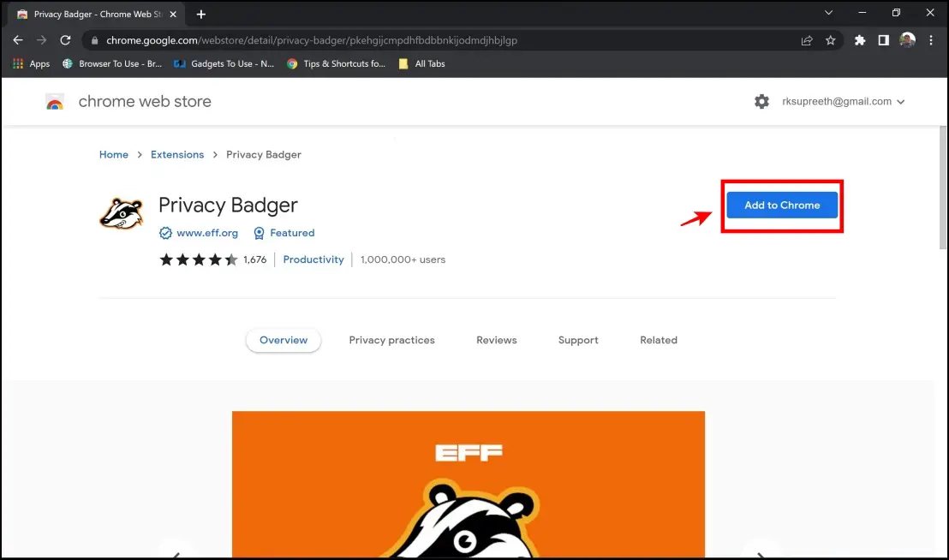The width and height of the screenshot is (949, 560).
Task: Click the Privacy Badger heading
Action: 228,205
